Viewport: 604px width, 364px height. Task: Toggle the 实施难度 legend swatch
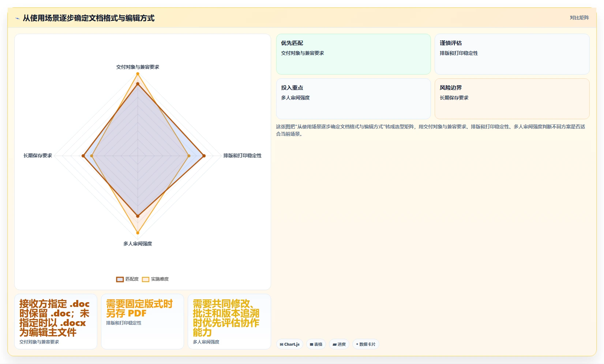pyautogui.click(x=146, y=279)
